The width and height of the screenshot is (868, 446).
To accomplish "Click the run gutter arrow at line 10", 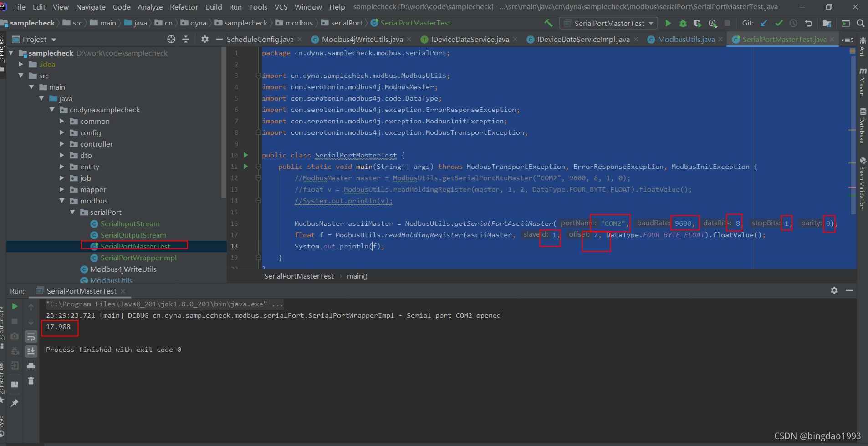I will (x=245, y=155).
